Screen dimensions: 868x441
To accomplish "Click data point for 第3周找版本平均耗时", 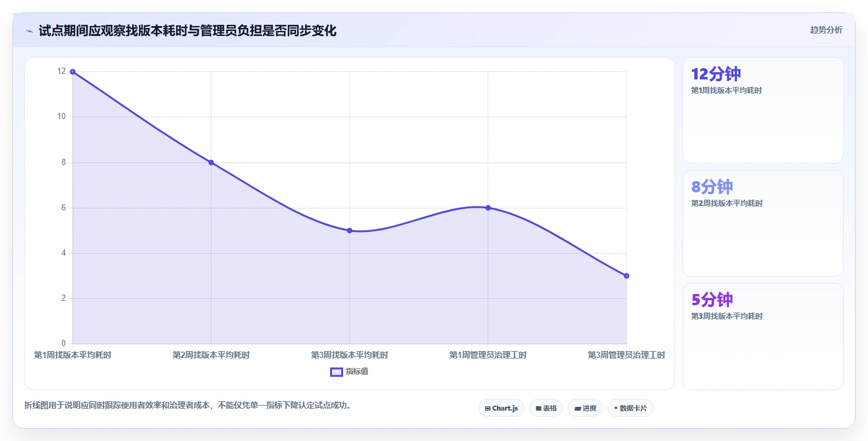I will [x=349, y=230].
